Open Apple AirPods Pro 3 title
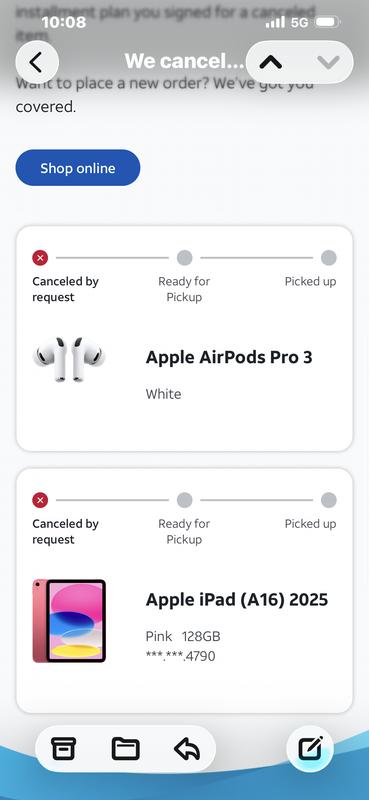This screenshot has width=369, height=800. (229, 358)
